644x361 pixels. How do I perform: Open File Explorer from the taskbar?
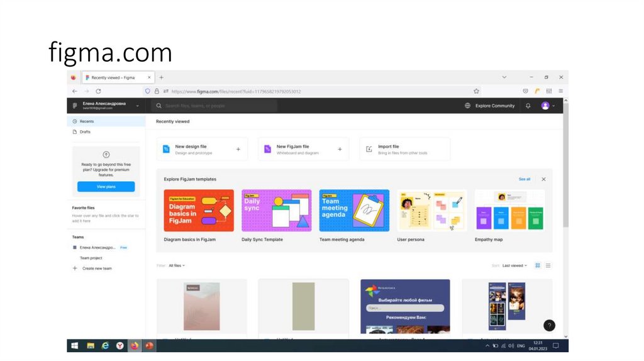(91, 346)
